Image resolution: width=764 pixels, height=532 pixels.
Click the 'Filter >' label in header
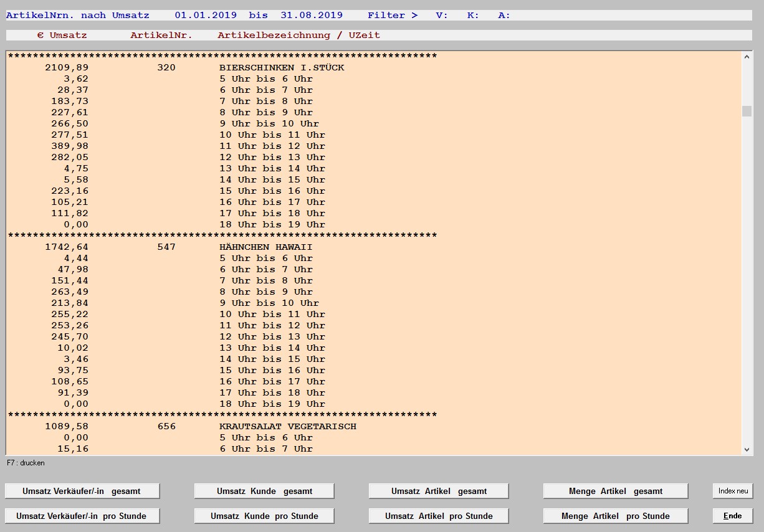tap(392, 15)
